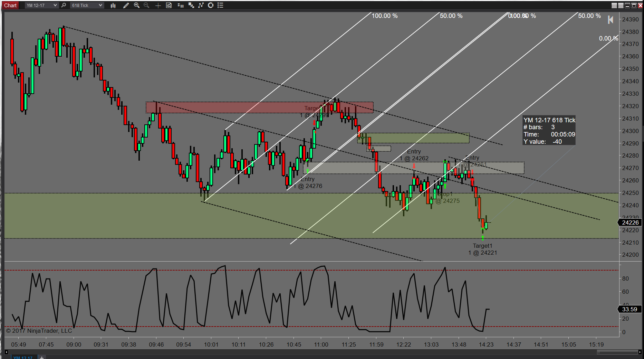The height and width of the screenshot is (359, 644).
Task: Click the 09:00 time axis label
Action: coord(74,344)
